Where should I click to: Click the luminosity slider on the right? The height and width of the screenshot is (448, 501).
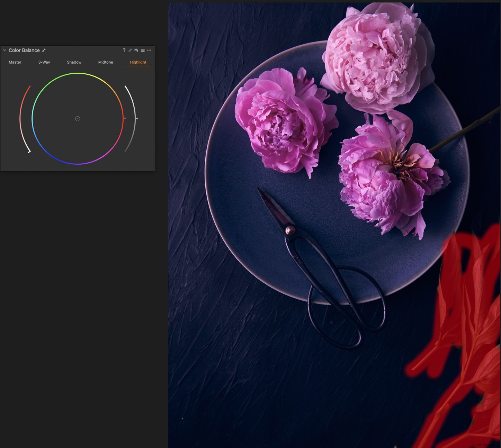[136, 119]
